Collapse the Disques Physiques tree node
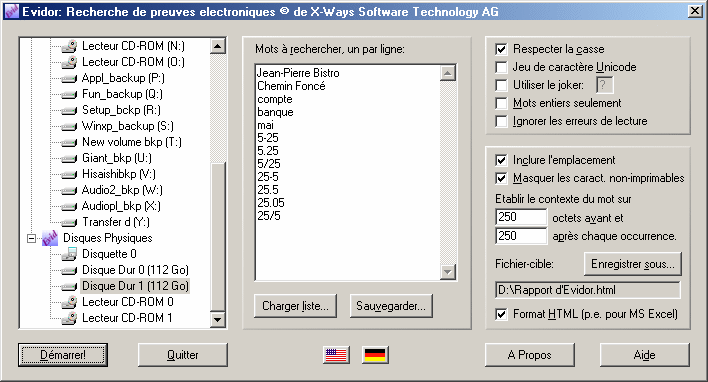This screenshot has width=708, height=382. pos(31,238)
